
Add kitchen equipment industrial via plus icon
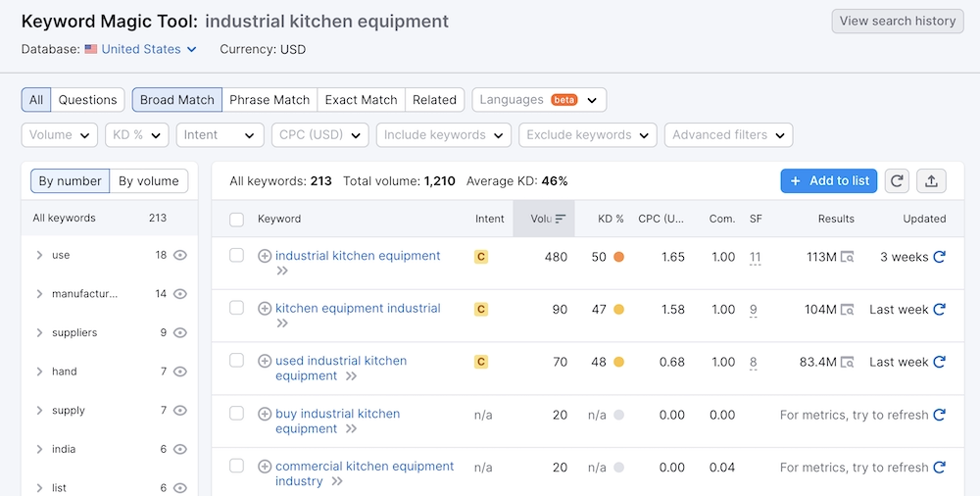[x=265, y=309]
